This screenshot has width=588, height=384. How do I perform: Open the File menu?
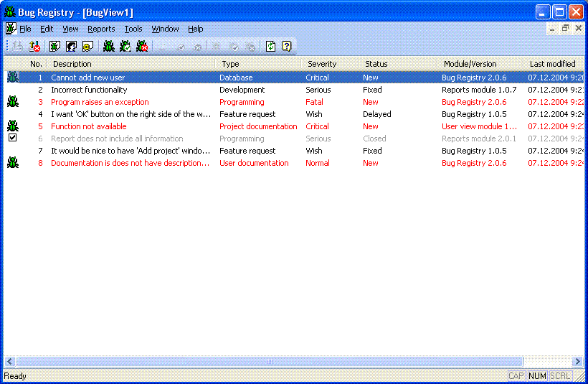point(25,29)
